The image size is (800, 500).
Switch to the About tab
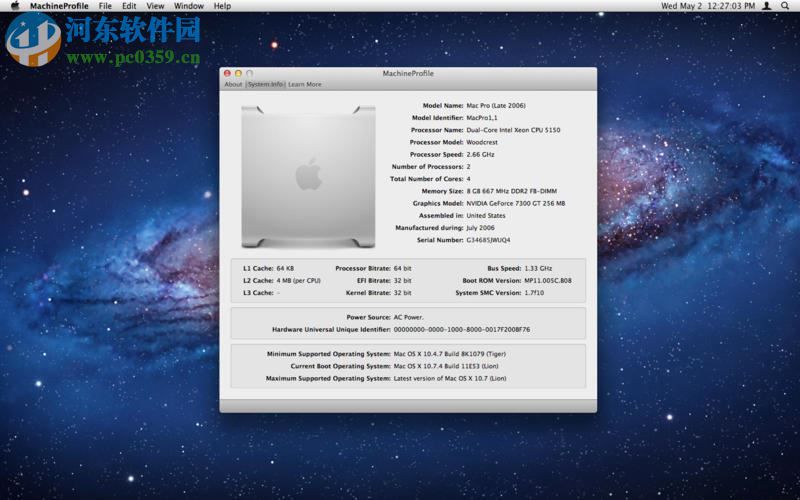pos(233,84)
